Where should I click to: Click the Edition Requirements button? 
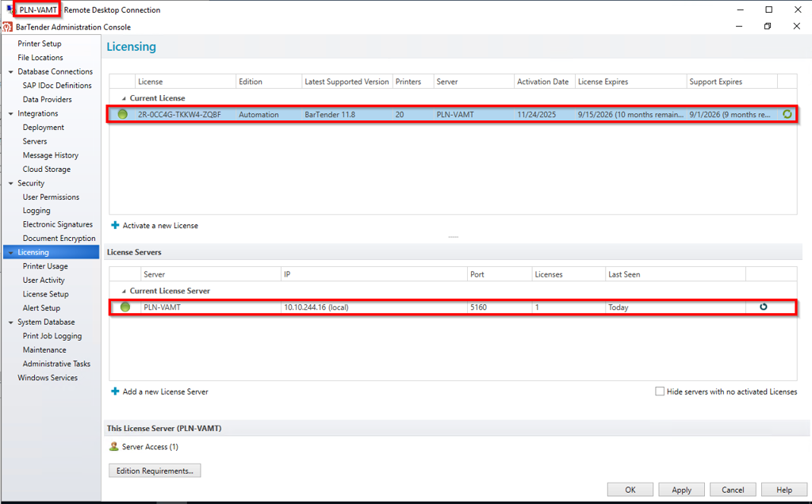tap(155, 471)
